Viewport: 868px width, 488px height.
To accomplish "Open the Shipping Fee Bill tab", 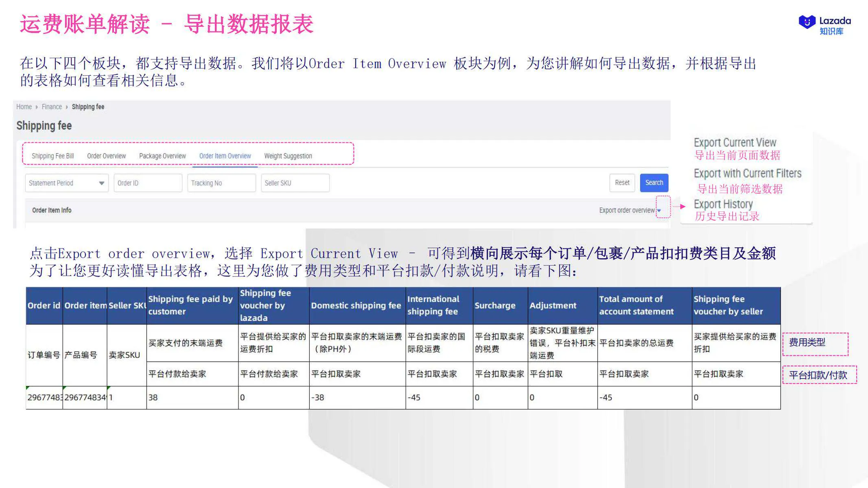I will [x=53, y=156].
